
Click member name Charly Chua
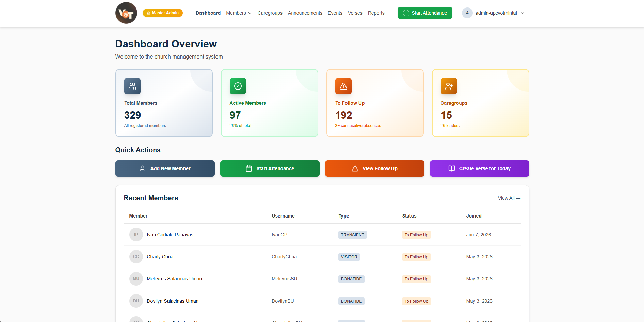click(x=160, y=257)
